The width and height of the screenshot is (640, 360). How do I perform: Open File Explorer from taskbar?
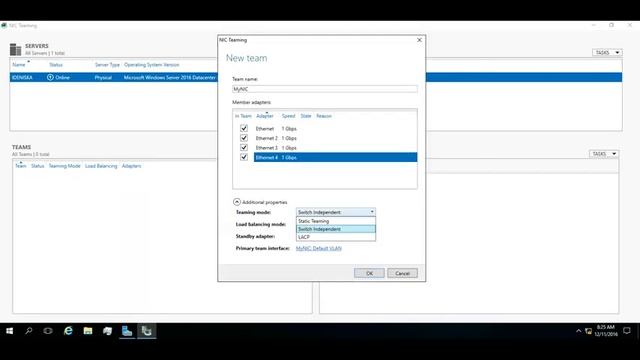88,331
